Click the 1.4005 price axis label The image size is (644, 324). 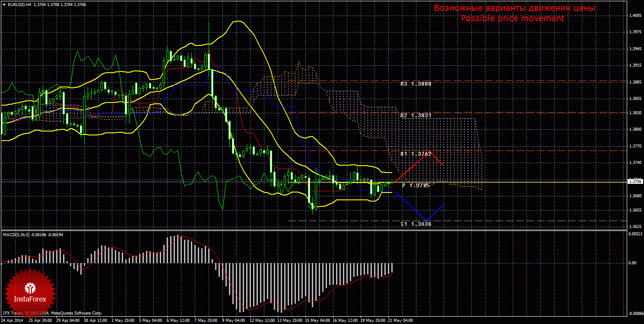click(635, 16)
